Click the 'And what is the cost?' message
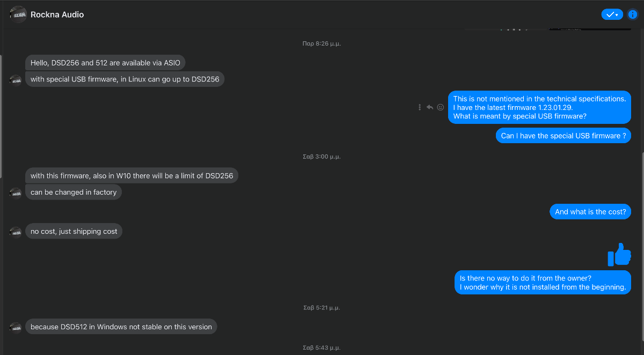This screenshot has height=355, width=644. pyautogui.click(x=590, y=212)
